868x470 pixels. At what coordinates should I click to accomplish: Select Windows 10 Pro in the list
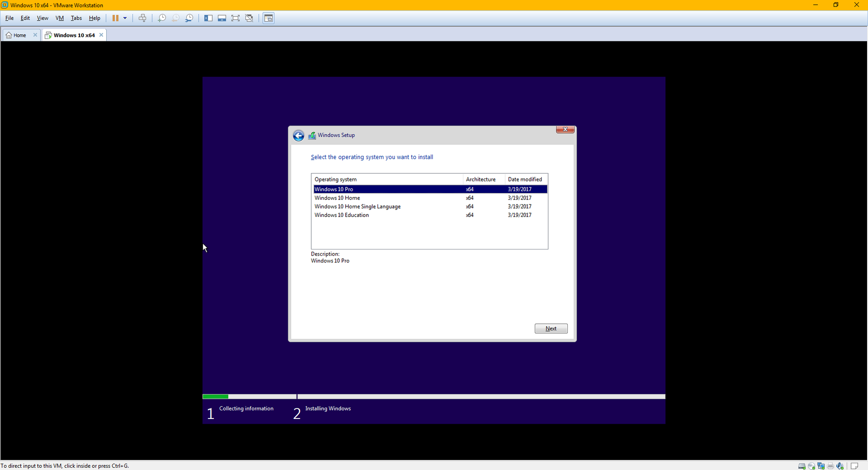click(x=430, y=189)
